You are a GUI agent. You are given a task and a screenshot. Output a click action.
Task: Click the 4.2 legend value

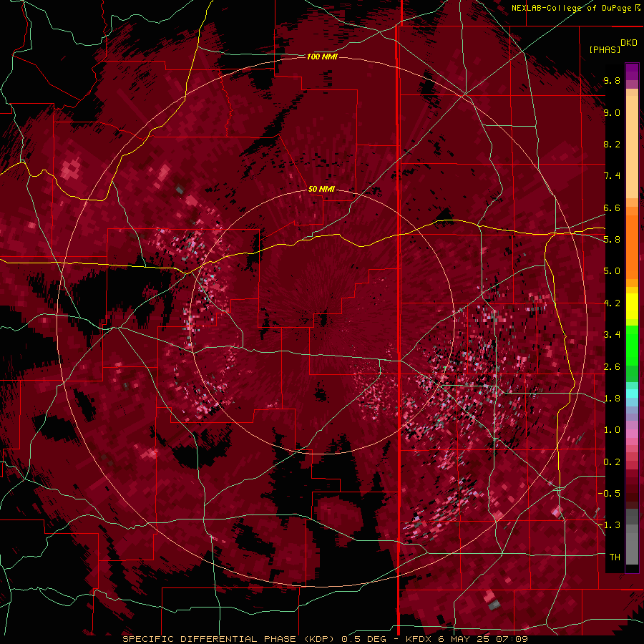pyautogui.click(x=612, y=303)
